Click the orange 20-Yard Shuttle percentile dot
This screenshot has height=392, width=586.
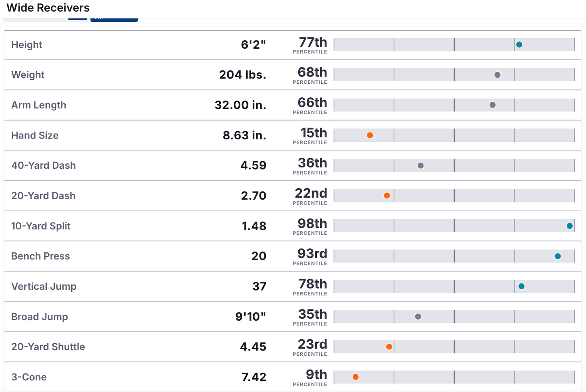tap(389, 347)
